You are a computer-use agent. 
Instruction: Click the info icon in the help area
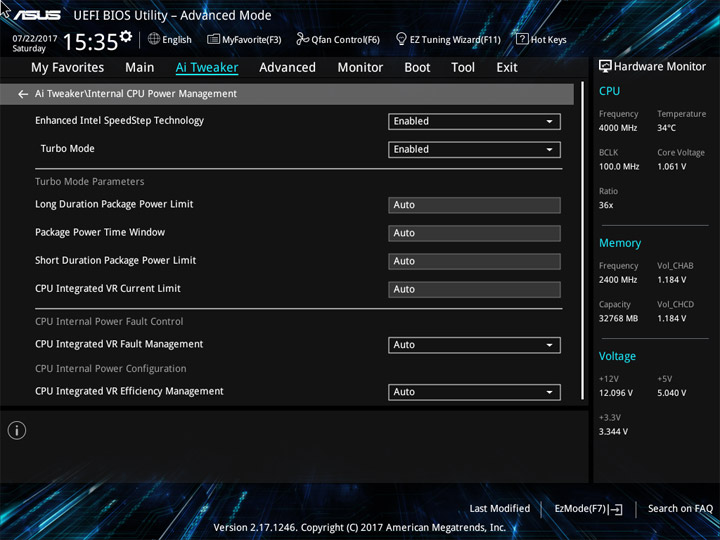[17, 430]
